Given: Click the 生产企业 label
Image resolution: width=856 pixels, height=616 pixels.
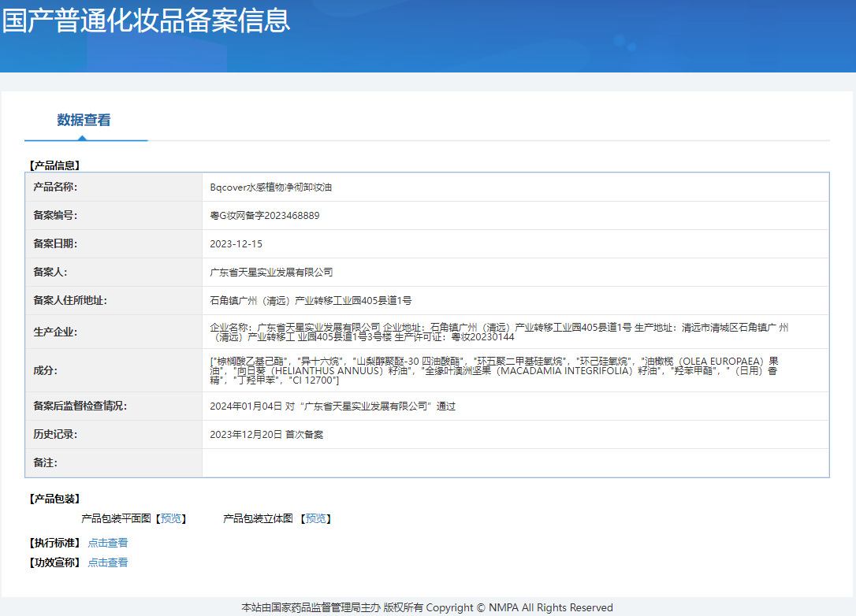Looking at the screenshot, I should 55,332.
